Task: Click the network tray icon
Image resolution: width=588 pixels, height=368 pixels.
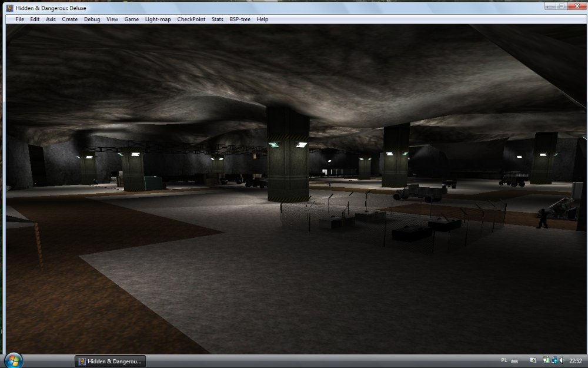Action: click(554, 360)
